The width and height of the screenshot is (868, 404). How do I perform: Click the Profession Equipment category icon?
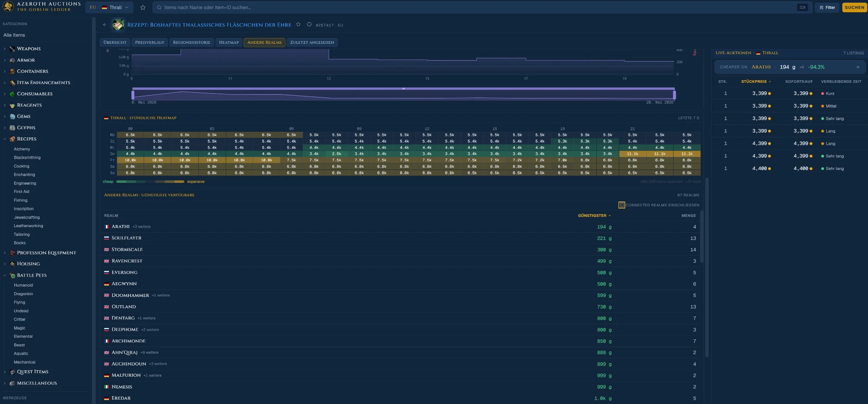point(12,253)
